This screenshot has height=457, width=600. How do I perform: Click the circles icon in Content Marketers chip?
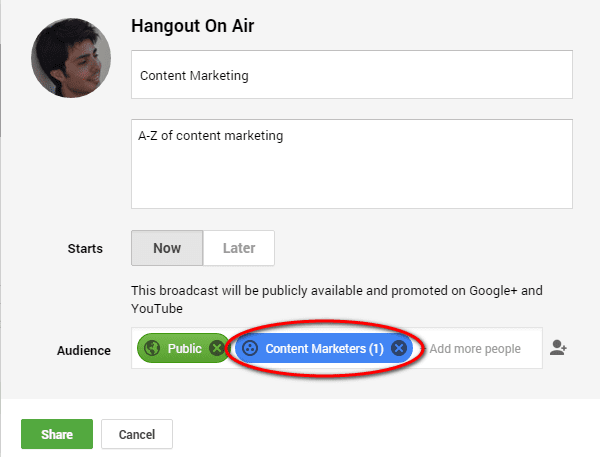[x=250, y=349]
